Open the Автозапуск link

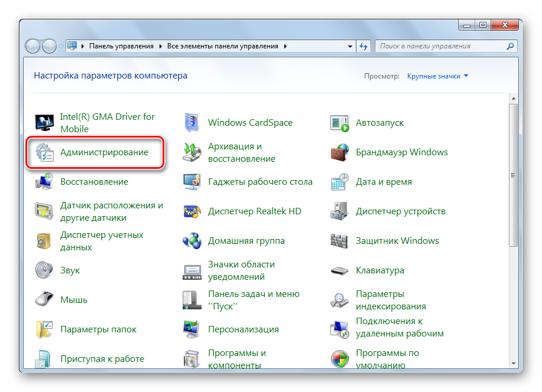pos(379,123)
